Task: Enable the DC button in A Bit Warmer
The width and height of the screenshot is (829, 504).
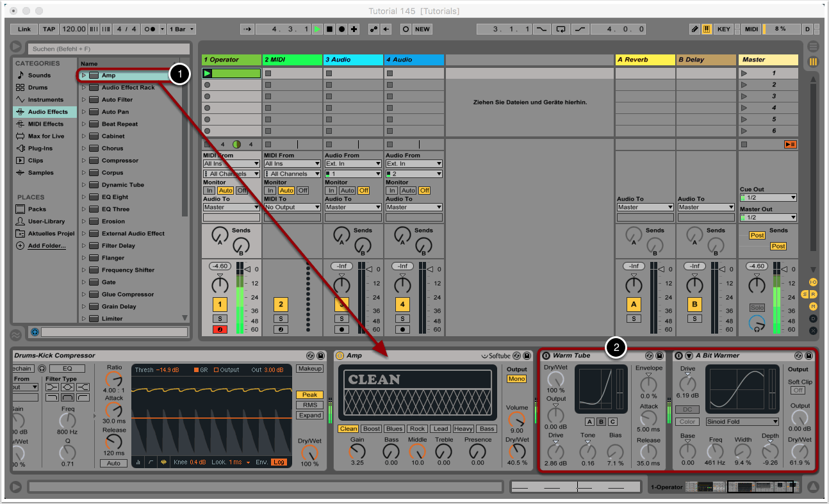Action: pos(687,409)
